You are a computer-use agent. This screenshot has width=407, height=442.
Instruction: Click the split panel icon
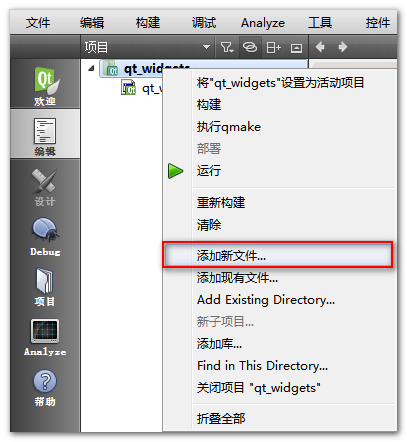pos(273,47)
